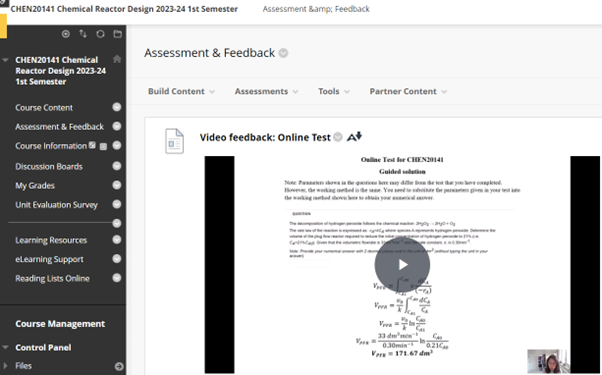Screen dimensions: 602x375
Task: Open options chevron for Video feedback: Online Test
Action: point(338,137)
